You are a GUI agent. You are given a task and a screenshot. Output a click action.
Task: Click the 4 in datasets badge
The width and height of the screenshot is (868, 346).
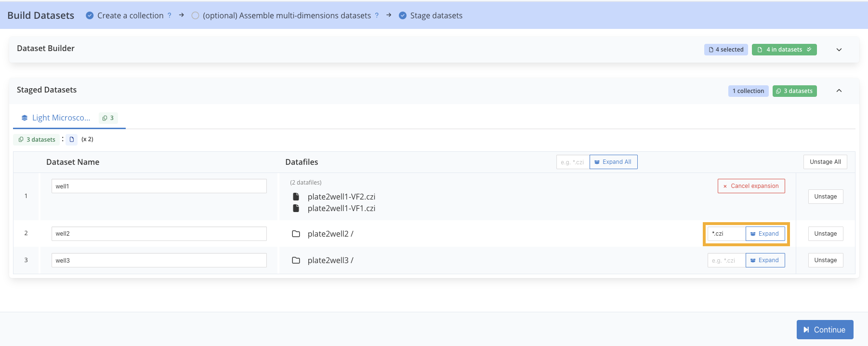784,50
